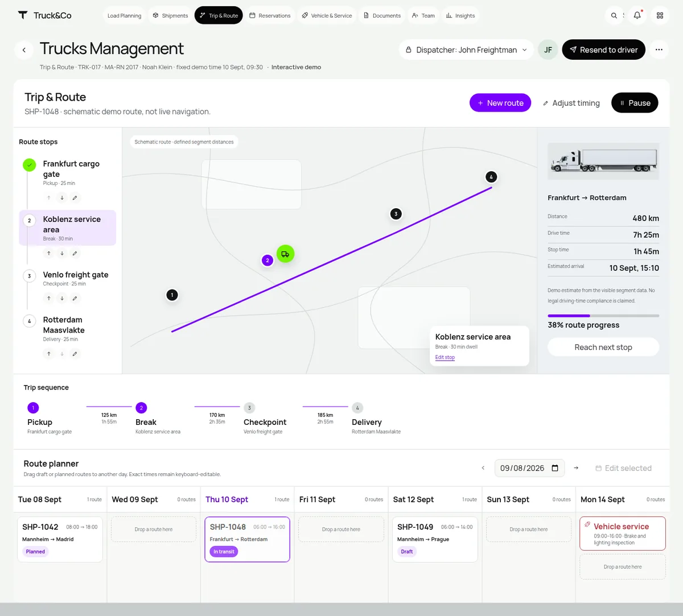Screen dimensions: 683x616
Task: Open the three-dot more options menu
Action: pyautogui.click(x=659, y=49)
